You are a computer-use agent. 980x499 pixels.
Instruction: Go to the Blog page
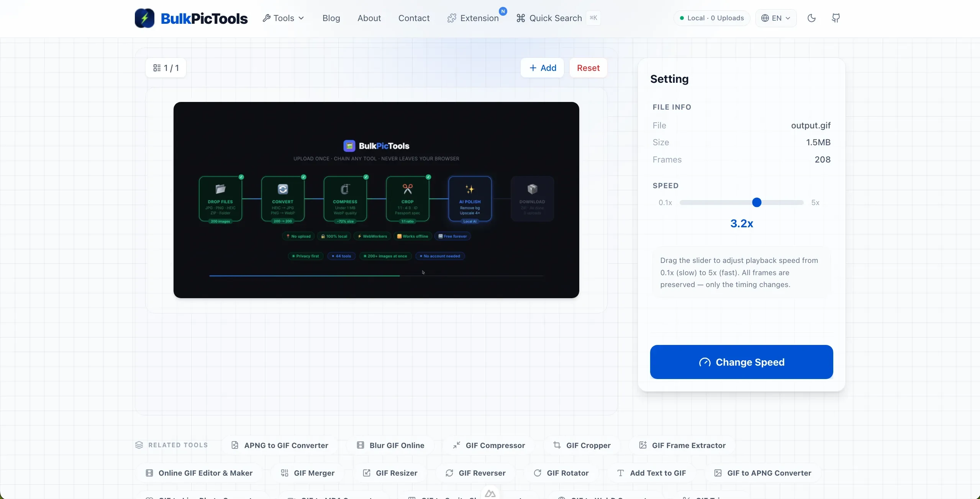331,18
